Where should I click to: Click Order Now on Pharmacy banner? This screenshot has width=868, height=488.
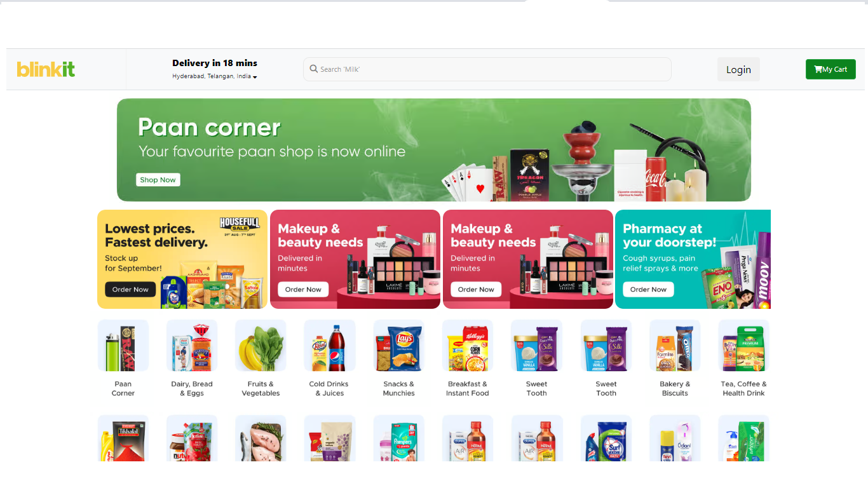(x=648, y=290)
